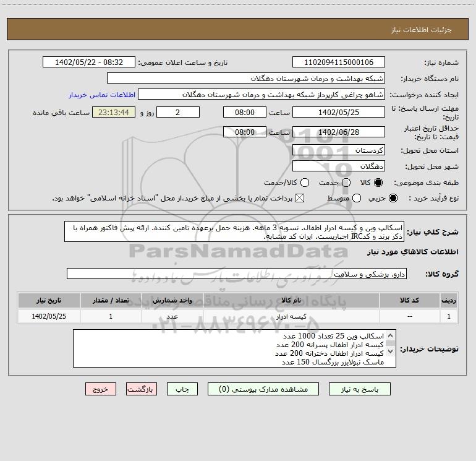
Task: Click the announcement date field 1402/05/22 - 08:32
Action: pyautogui.click(x=89, y=62)
